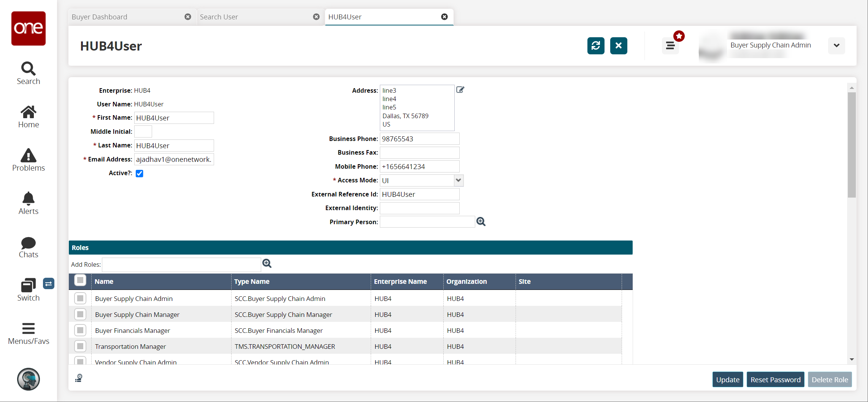Uncheck the Active? checkbox
Viewport: 868px width, 402px height.
point(140,173)
